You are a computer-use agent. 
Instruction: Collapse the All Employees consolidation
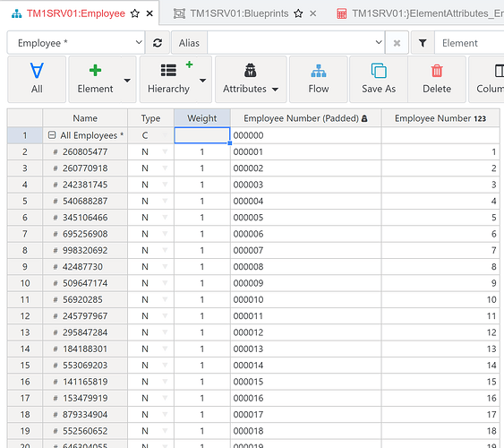52,135
